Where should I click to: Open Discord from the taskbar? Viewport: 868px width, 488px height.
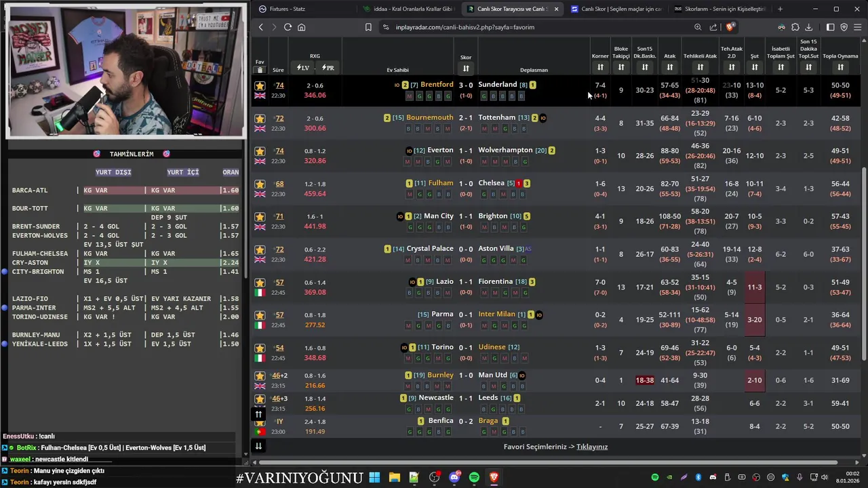click(454, 478)
